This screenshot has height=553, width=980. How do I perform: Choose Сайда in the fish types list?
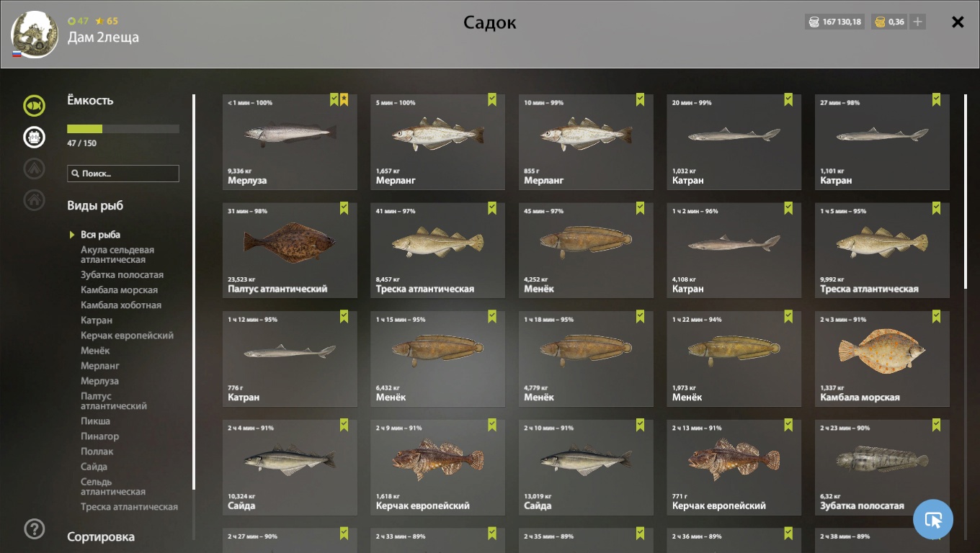click(94, 467)
